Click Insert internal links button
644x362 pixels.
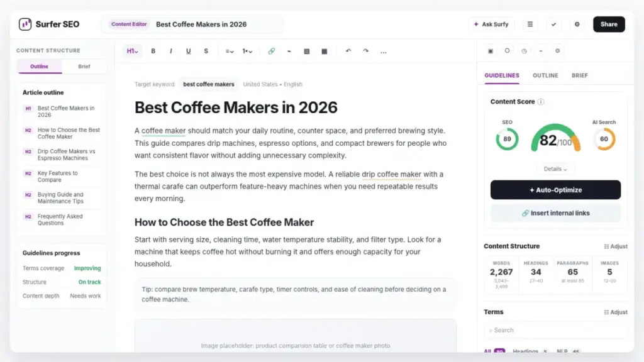(x=555, y=213)
